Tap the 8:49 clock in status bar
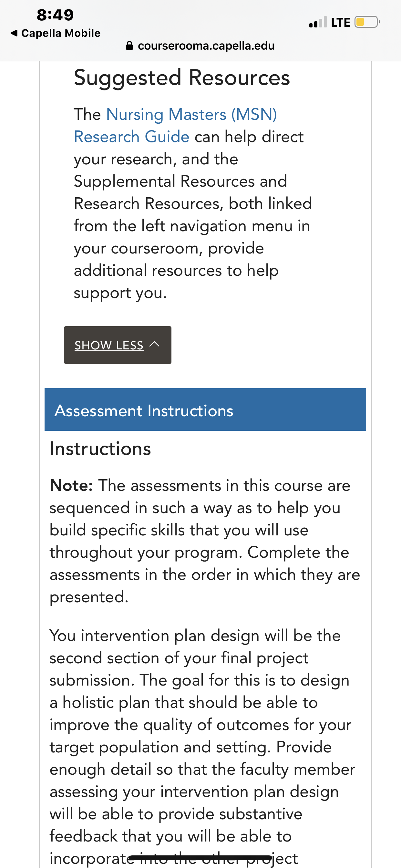Screen dimensions: 401x868 [55, 15]
